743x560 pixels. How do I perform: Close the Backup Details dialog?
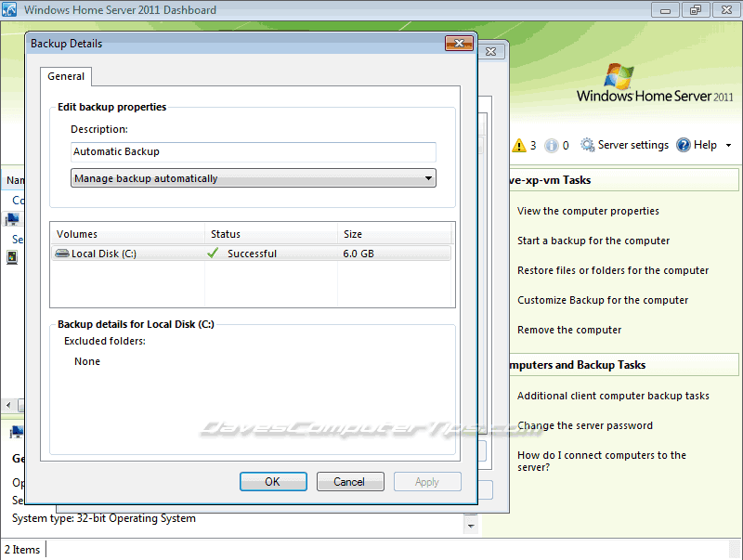459,44
